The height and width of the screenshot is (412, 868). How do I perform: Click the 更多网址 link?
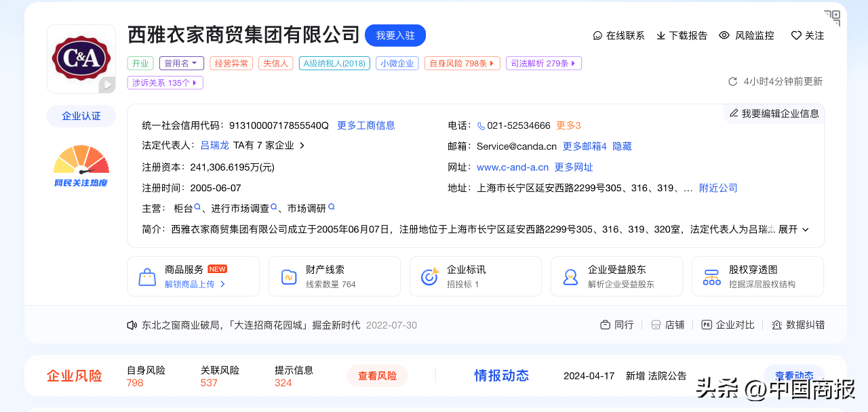coord(574,167)
